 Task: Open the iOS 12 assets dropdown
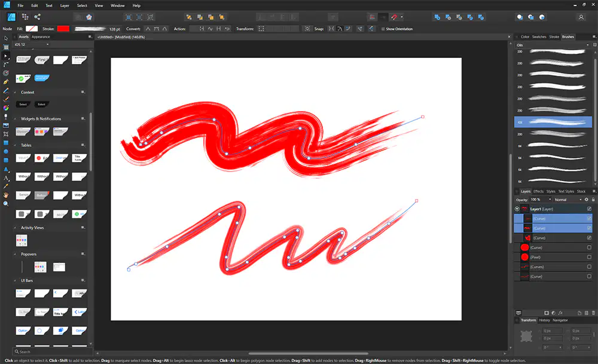click(x=32, y=45)
